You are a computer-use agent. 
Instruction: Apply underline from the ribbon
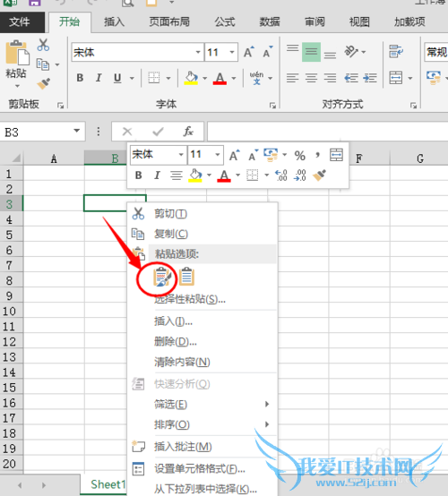tap(117, 78)
